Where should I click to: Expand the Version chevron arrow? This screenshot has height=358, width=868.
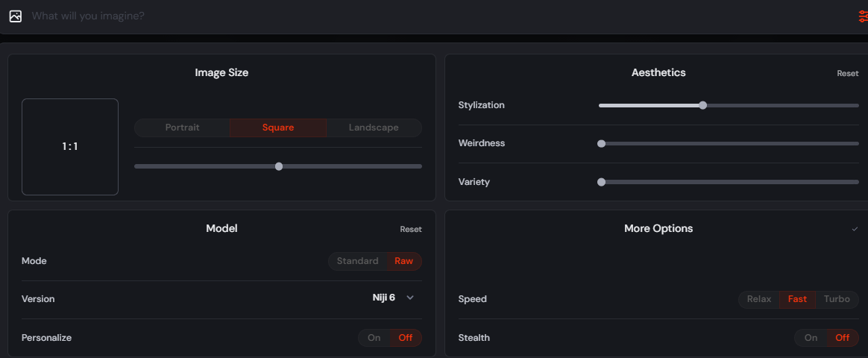click(410, 298)
